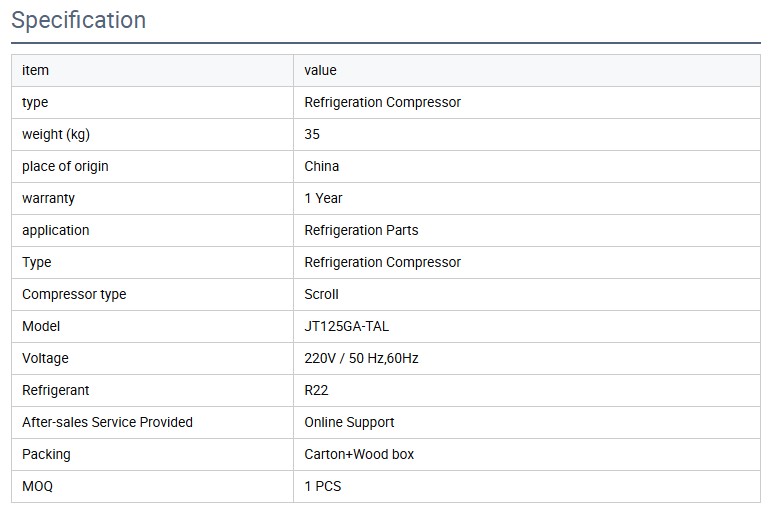
Task: Select the 220V / 50 Hz,60Hz voltage value
Action: (x=361, y=358)
